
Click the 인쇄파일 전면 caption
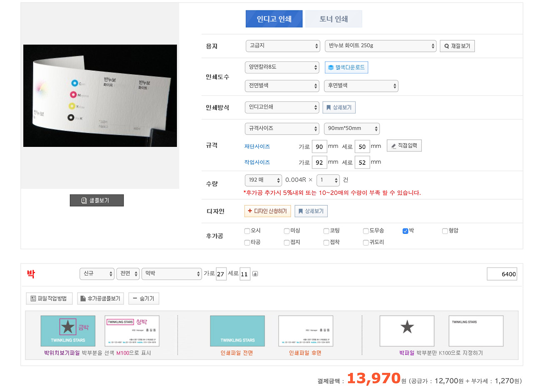click(237, 353)
